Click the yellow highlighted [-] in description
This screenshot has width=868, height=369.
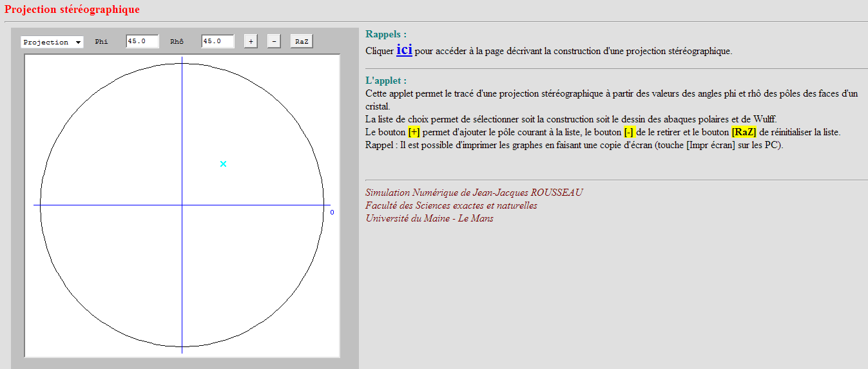(x=629, y=132)
